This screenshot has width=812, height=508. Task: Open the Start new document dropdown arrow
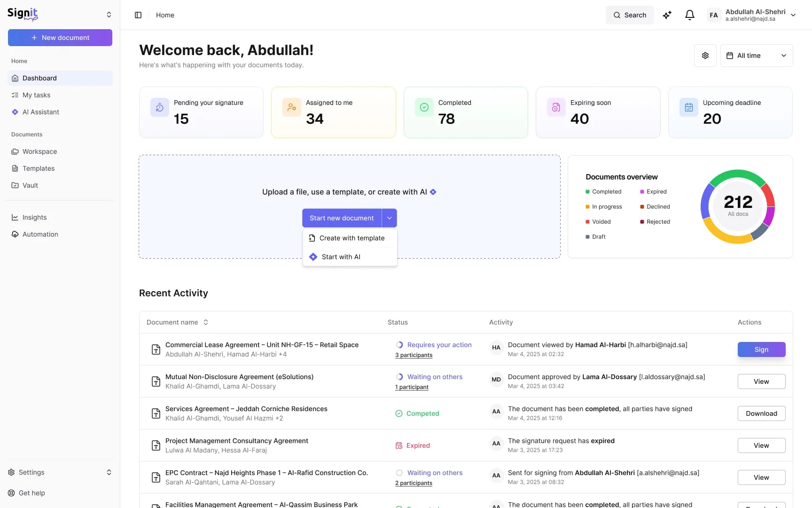tap(390, 218)
